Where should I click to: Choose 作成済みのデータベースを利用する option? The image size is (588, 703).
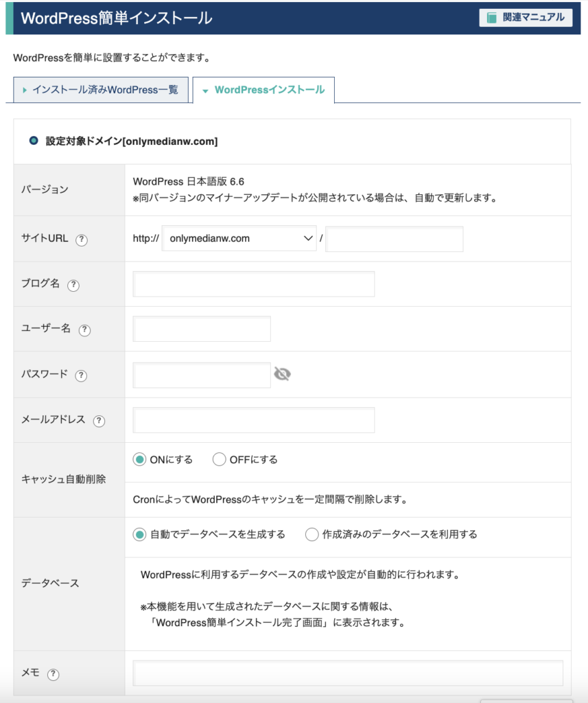point(312,534)
